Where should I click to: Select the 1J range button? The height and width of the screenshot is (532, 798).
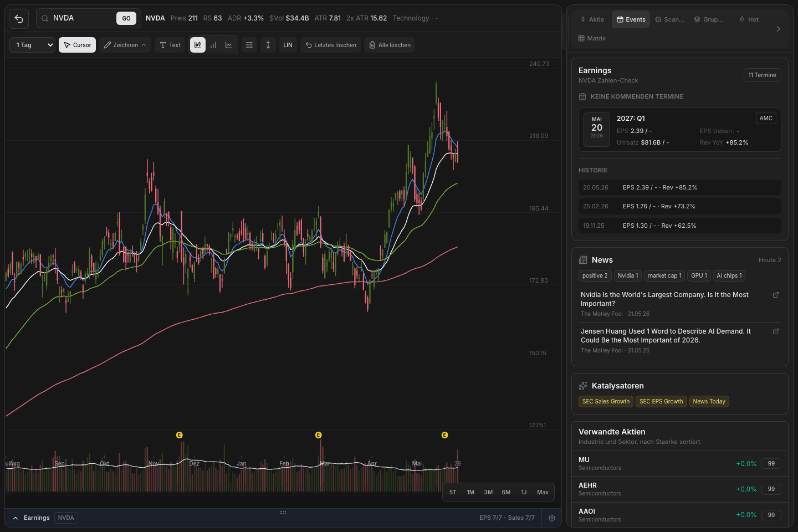524,492
